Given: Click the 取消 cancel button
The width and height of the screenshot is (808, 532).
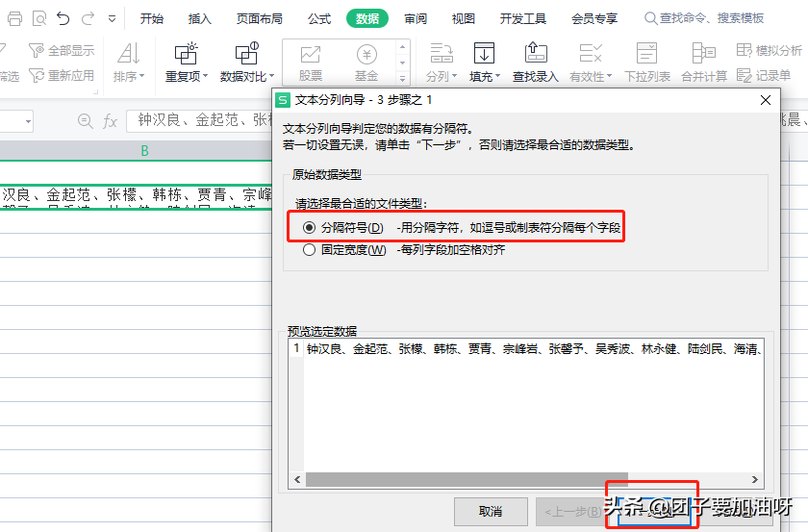Looking at the screenshot, I should 491,512.
